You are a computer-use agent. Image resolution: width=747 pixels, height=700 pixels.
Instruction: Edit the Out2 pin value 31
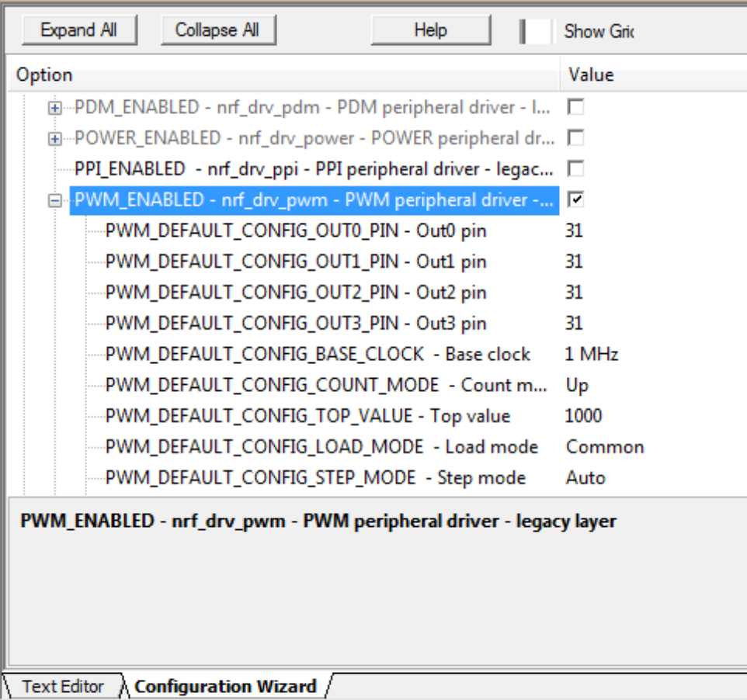click(574, 293)
